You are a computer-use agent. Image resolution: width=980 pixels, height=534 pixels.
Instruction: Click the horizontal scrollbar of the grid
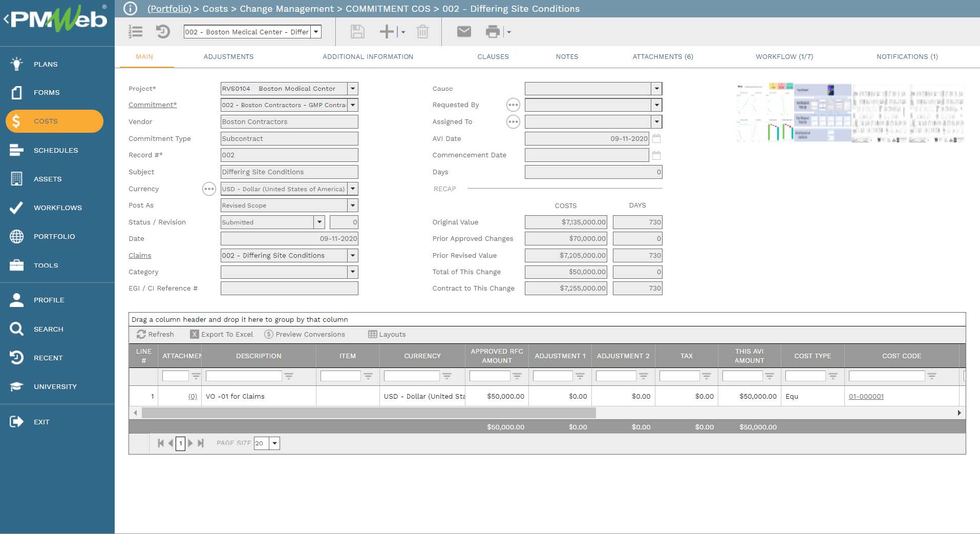pyautogui.click(x=369, y=413)
